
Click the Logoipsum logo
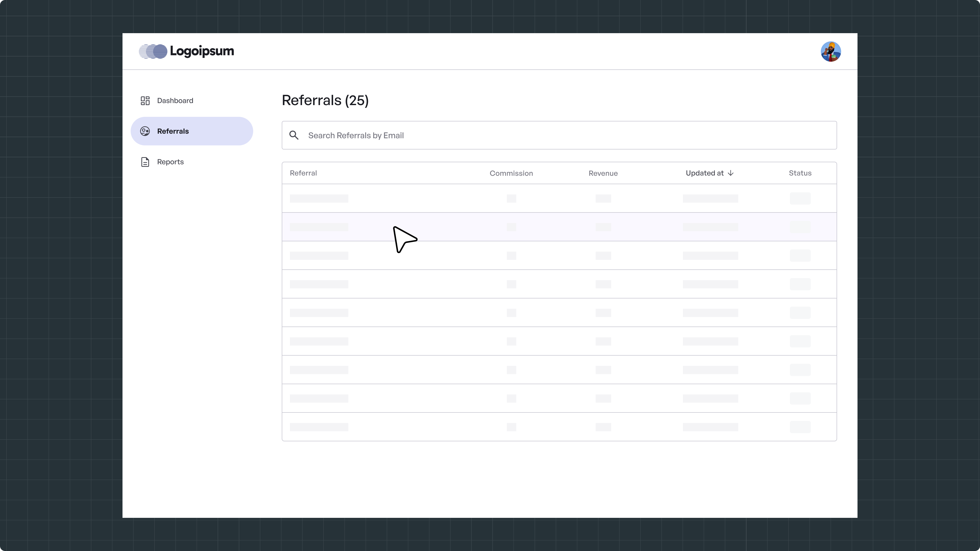186,51
